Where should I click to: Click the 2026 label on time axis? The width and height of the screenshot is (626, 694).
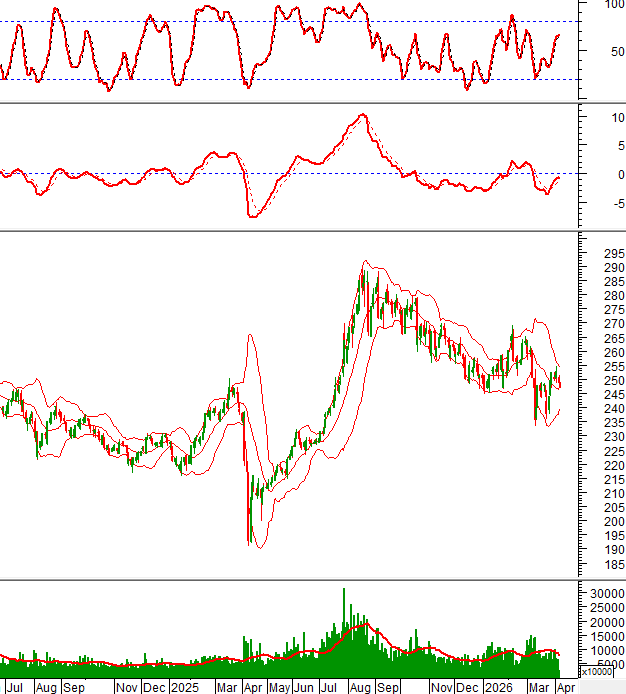pyautogui.click(x=496, y=688)
